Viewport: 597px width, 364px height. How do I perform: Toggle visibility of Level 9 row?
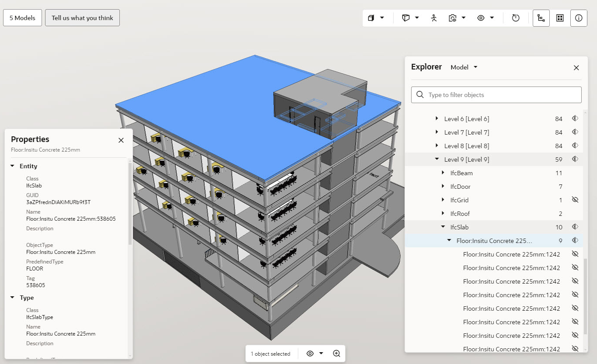tap(575, 159)
